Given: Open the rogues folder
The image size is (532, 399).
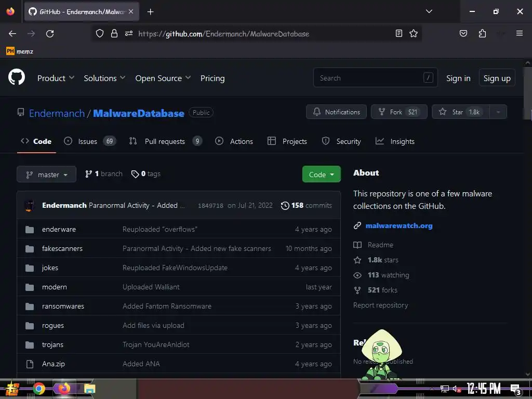Looking at the screenshot, I should coord(53,326).
